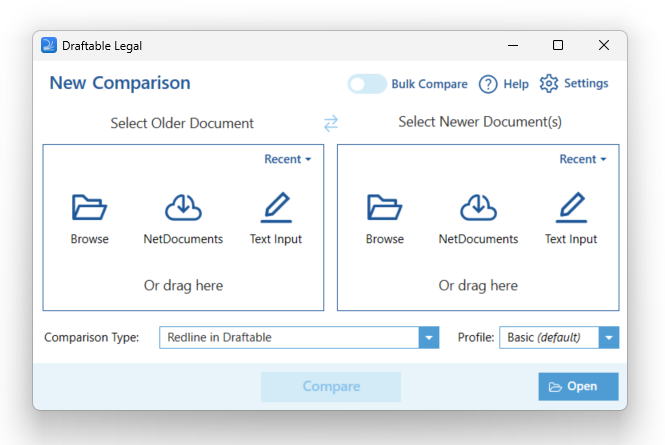Open the Profile dropdown arrow
The image size is (665, 445).
(x=609, y=338)
